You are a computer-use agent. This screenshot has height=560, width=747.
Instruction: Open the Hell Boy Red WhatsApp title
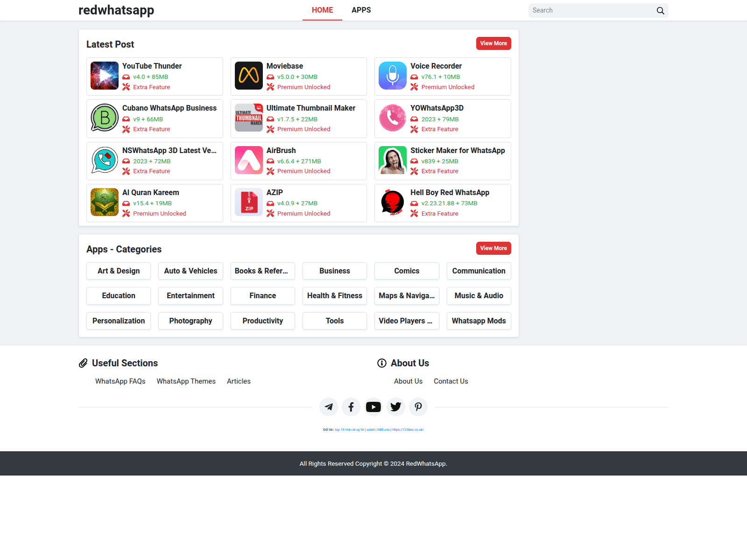450,193
